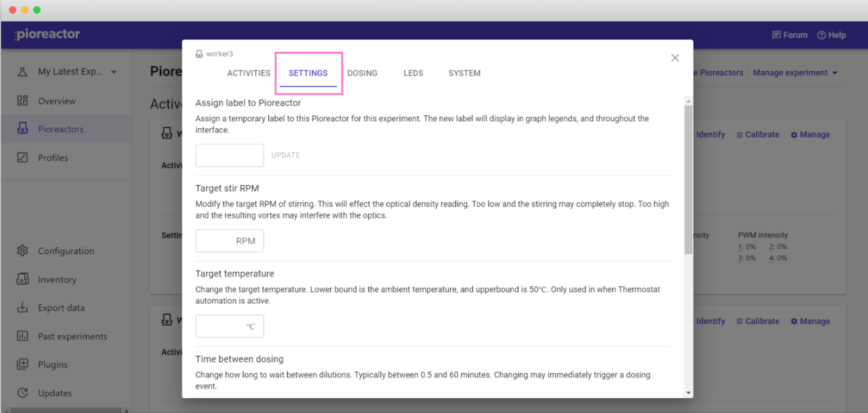
Task: Switch to the Dosing tab
Action: click(362, 73)
